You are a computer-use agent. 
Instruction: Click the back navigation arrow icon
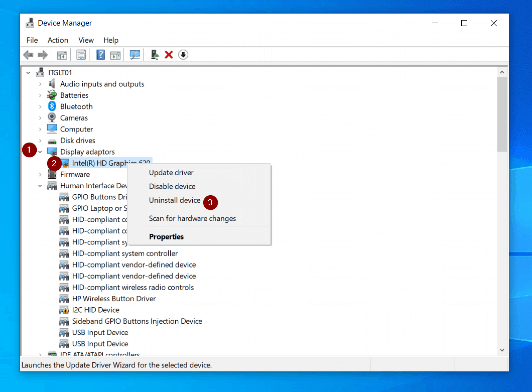[x=29, y=54]
